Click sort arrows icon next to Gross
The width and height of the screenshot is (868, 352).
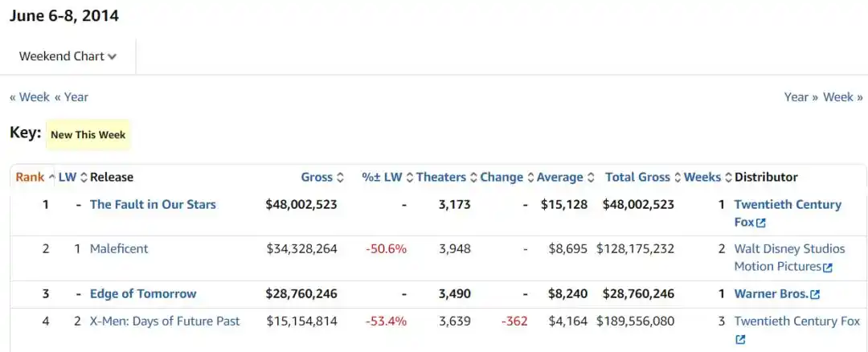click(340, 178)
